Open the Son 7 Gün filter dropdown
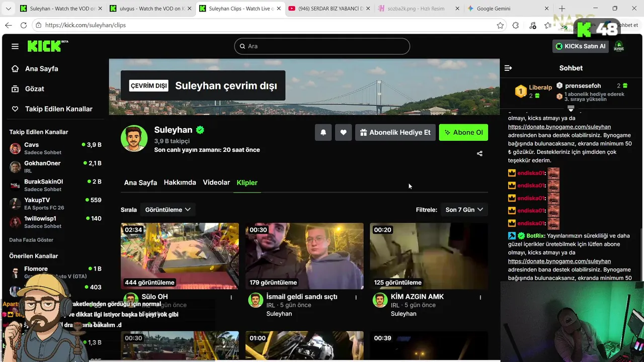The image size is (644, 362). click(464, 210)
